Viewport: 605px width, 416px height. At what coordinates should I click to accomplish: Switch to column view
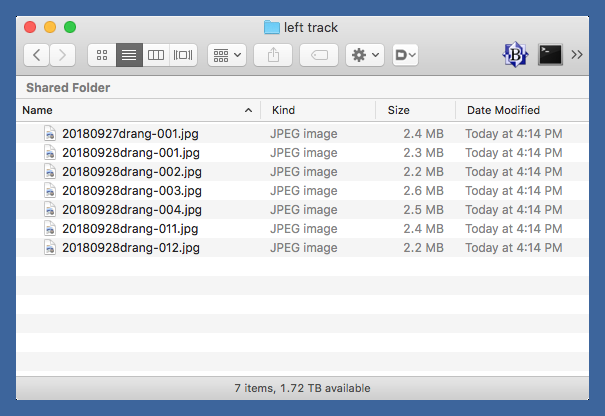[155, 56]
